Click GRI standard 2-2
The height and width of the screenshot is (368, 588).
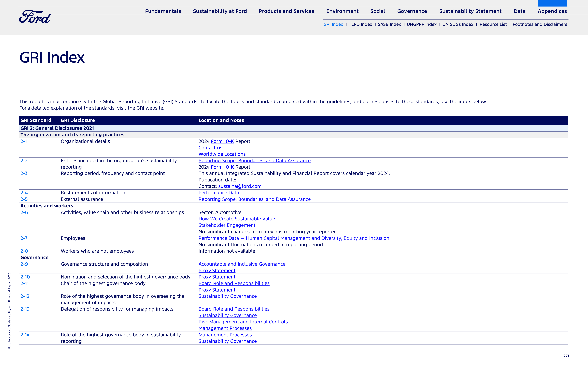coord(24,161)
